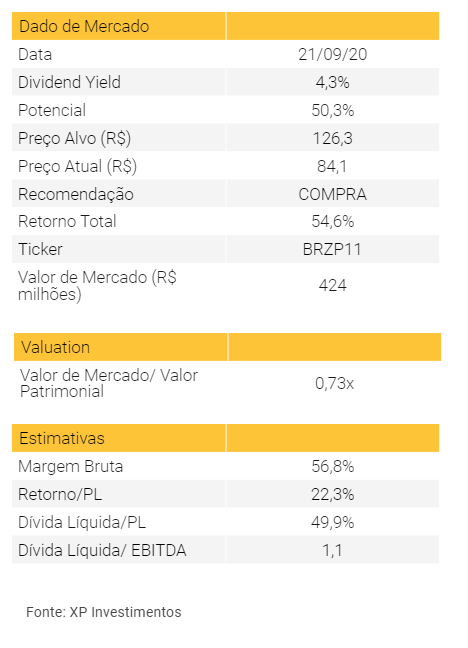Click the Valor de Mercado value 424
This screenshot has width=468, height=648.
332,286
